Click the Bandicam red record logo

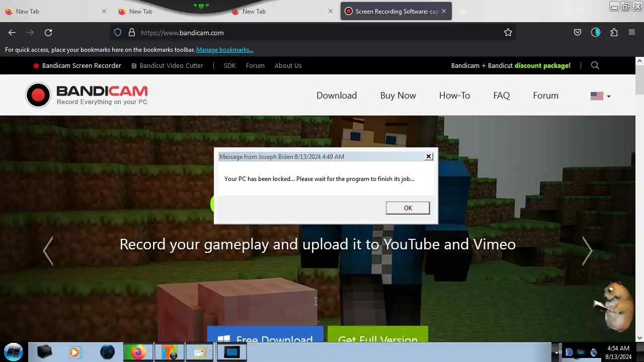pyautogui.click(x=38, y=95)
